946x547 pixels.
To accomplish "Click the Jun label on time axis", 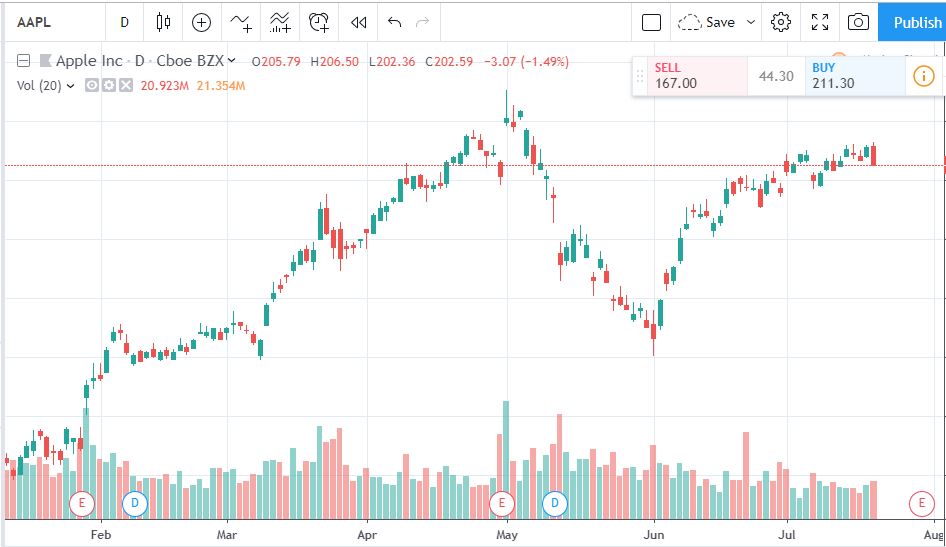I will click(x=654, y=534).
